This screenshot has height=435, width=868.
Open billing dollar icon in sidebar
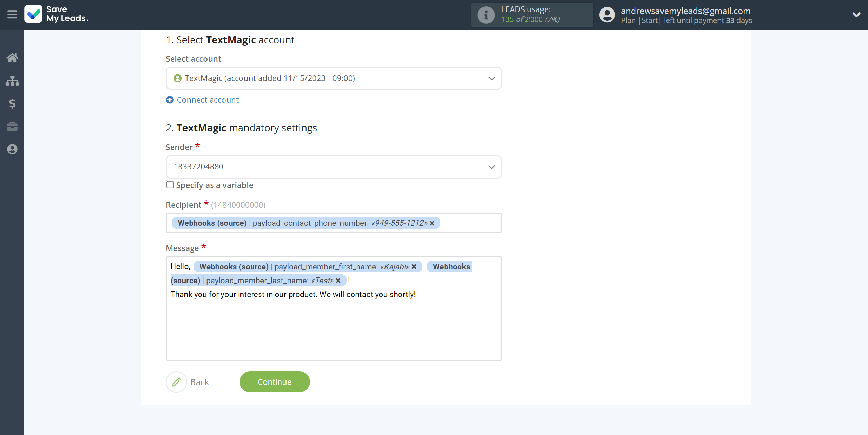tap(12, 103)
